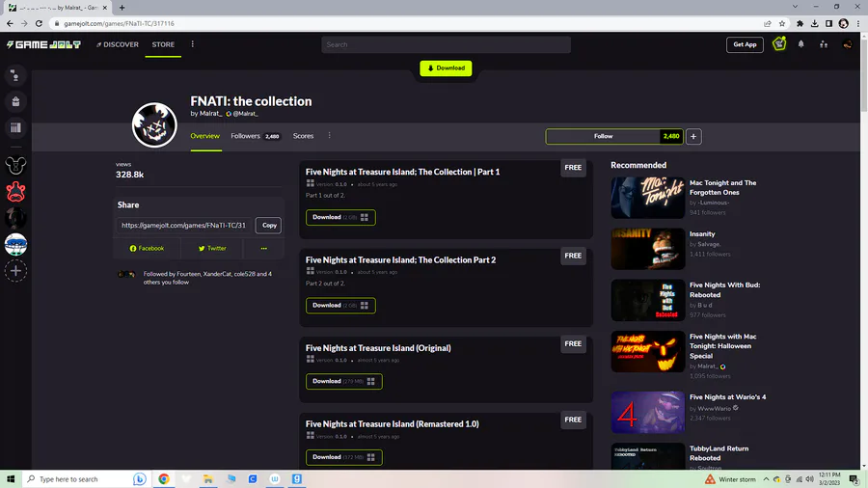Open the chat icon in left sidebar
The image size is (868, 488).
pyautogui.click(x=15, y=76)
